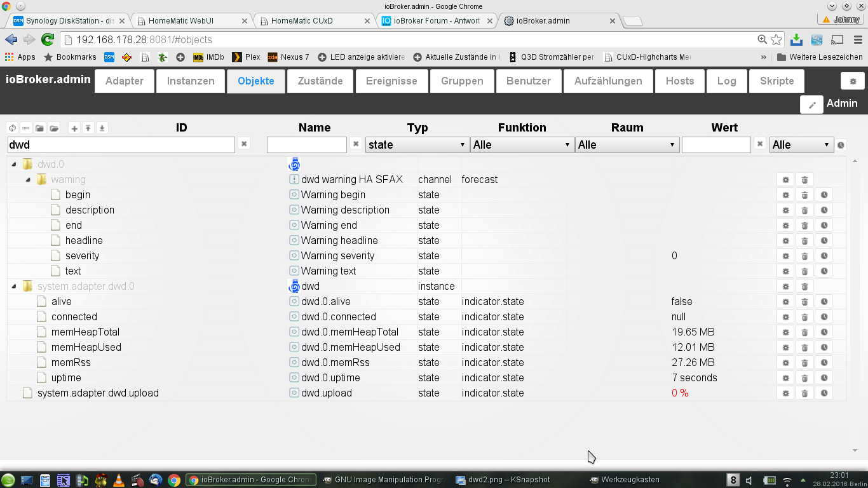Clear the Wert filter with its X button
868x488 pixels.
tap(759, 144)
